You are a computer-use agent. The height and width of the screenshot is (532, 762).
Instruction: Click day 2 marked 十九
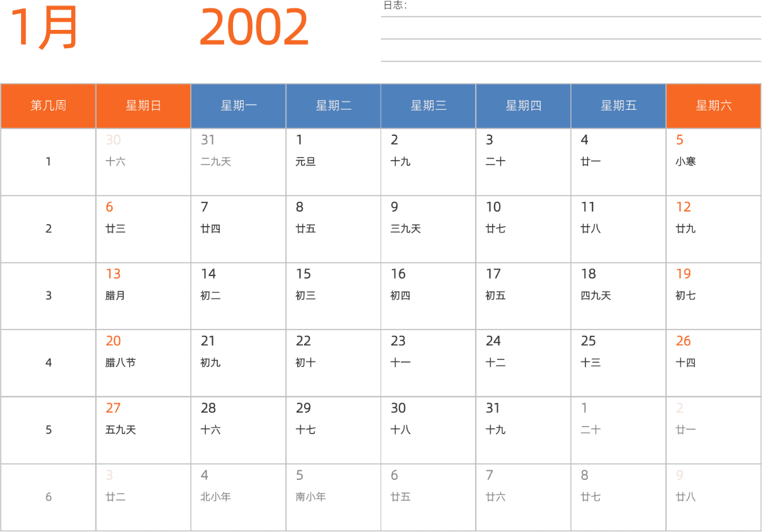(x=429, y=162)
